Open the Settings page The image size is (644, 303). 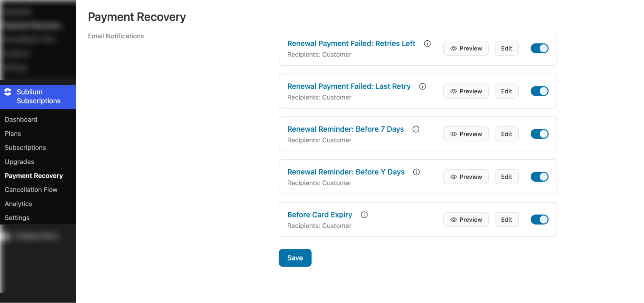17,217
